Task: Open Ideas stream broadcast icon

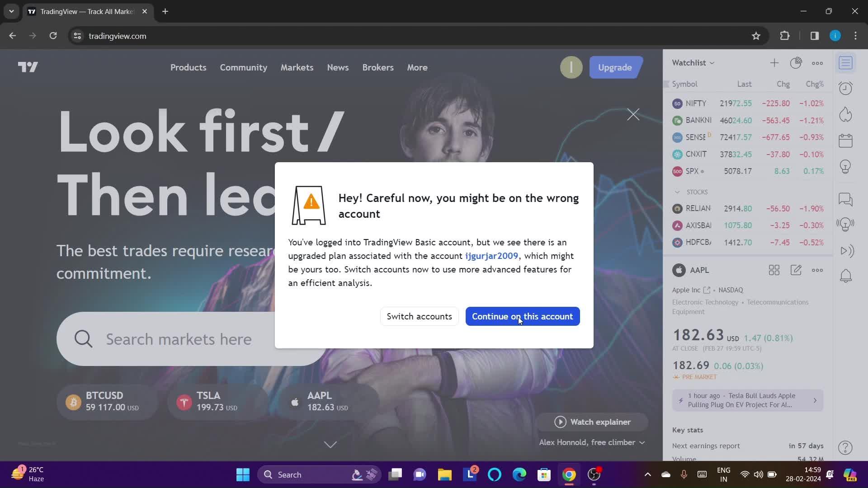Action: pyautogui.click(x=845, y=225)
